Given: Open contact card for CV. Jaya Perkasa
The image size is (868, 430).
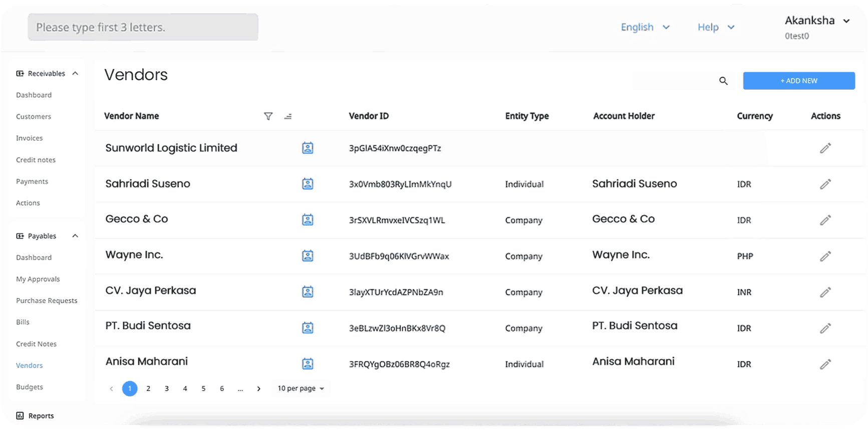Looking at the screenshot, I should (308, 292).
